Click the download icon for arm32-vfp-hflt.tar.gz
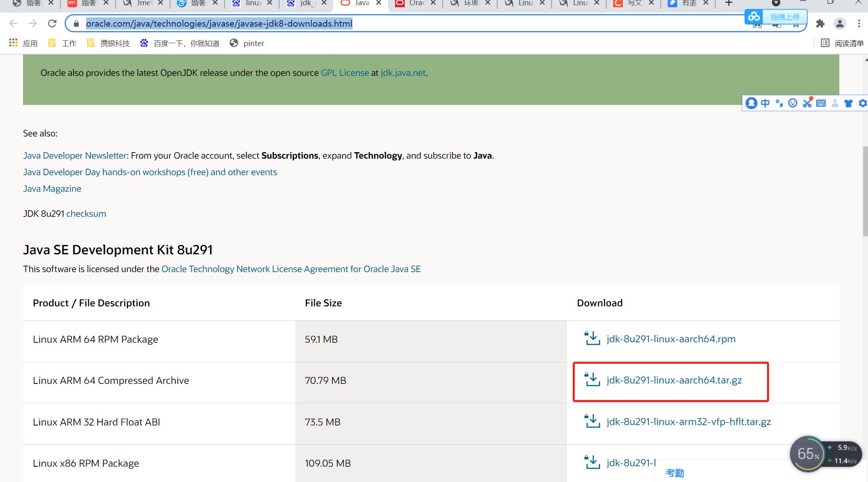Screen dimensions: 868x482 click(x=592, y=421)
